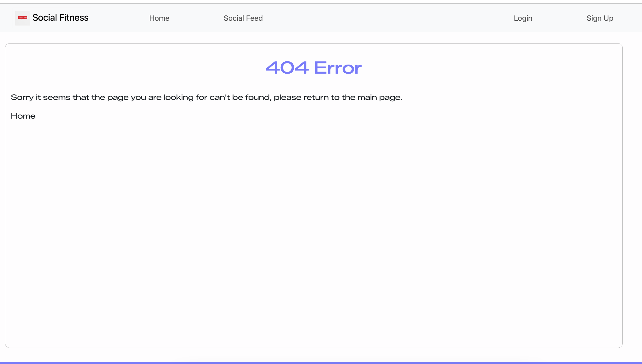Select the Social Fitness header branding
The height and width of the screenshot is (364, 642).
pos(53,18)
